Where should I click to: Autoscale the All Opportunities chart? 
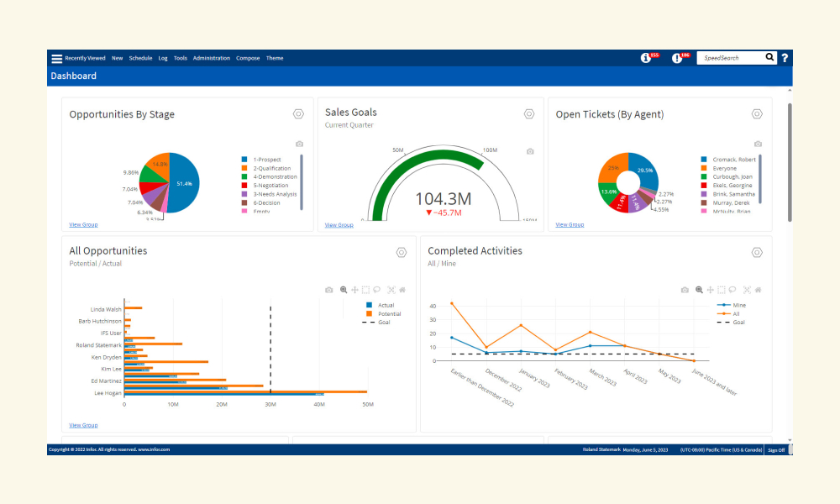pyautogui.click(x=391, y=290)
